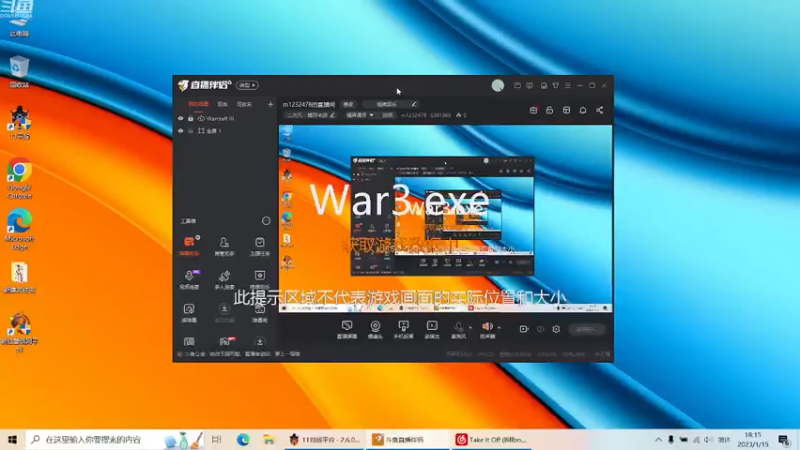Open the shop bag icon in title bar
This screenshot has width=800, height=450.
click(x=544, y=86)
